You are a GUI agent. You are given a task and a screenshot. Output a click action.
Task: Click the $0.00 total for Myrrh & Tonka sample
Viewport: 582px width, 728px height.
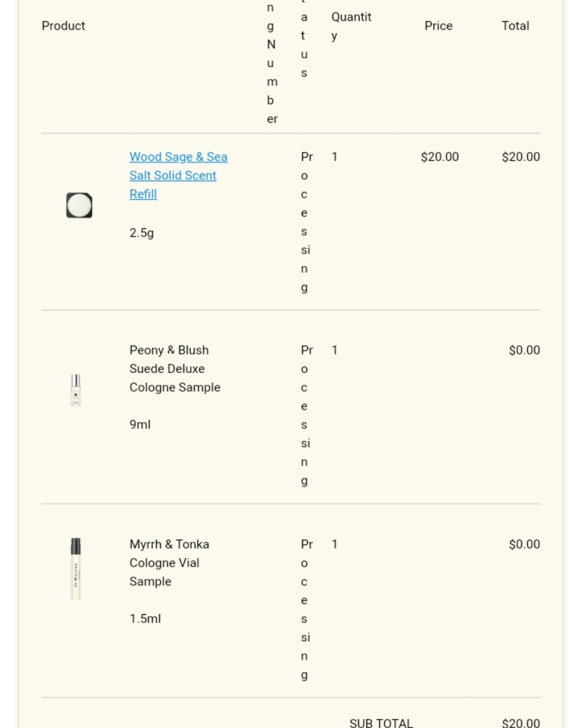[x=524, y=544]
